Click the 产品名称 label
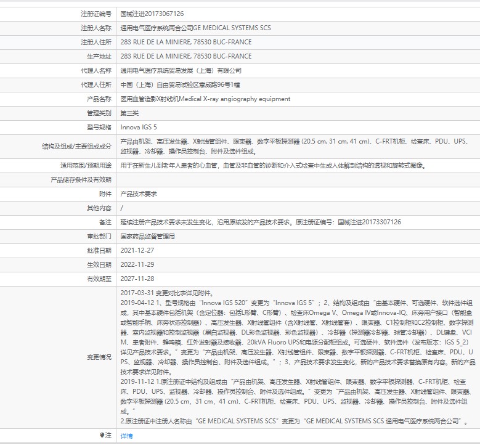480x448 pixels. point(99,99)
